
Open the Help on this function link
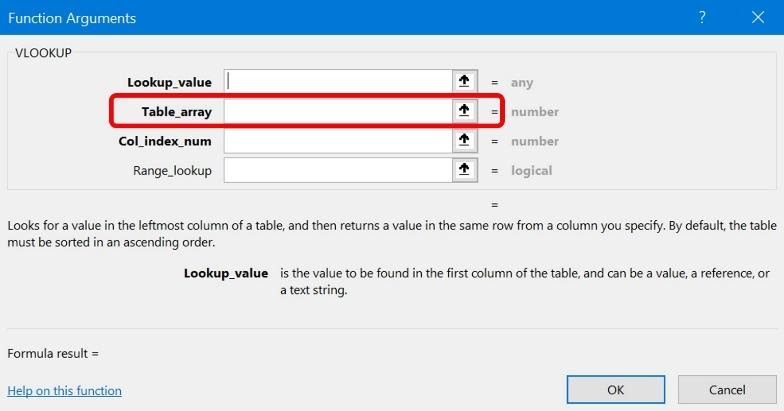[64, 390]
